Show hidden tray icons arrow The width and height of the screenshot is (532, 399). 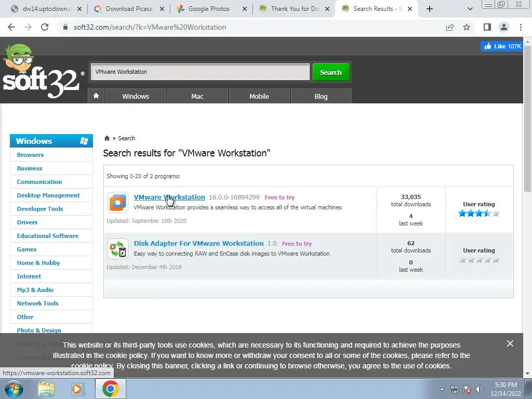pos(442,389)
